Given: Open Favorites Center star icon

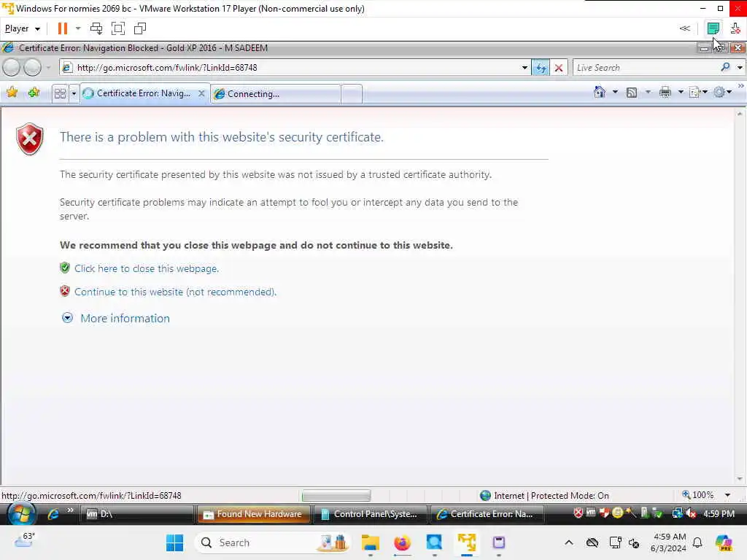Looking at the screenshot, I should [12, 93].
